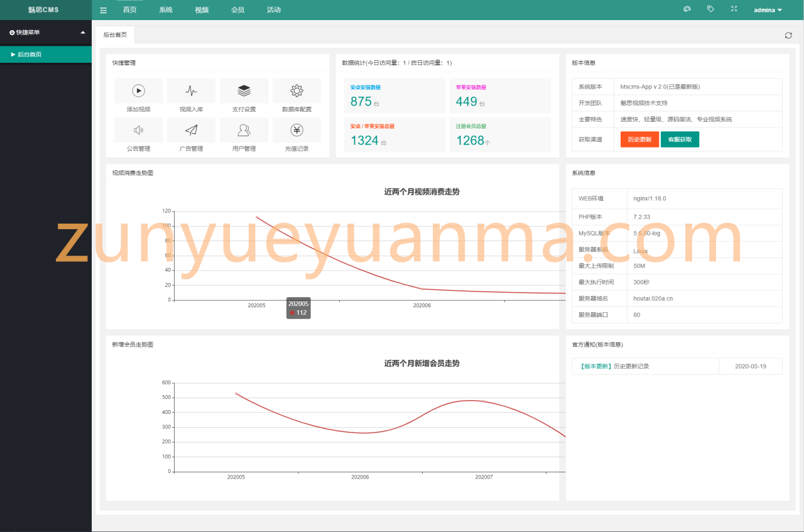Collapse sidebar with the menu fold icon

point(103,10)
